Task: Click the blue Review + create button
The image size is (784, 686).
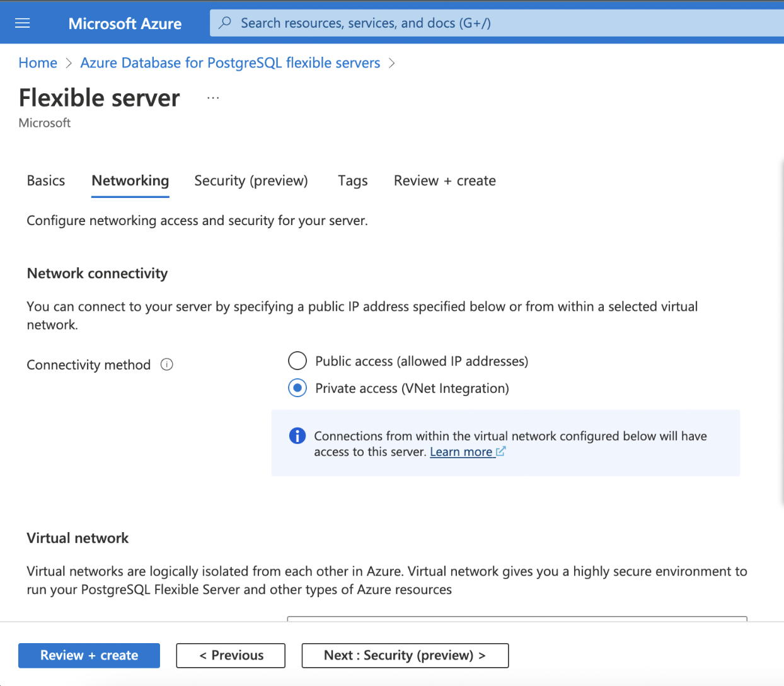Action: [89, 655]
